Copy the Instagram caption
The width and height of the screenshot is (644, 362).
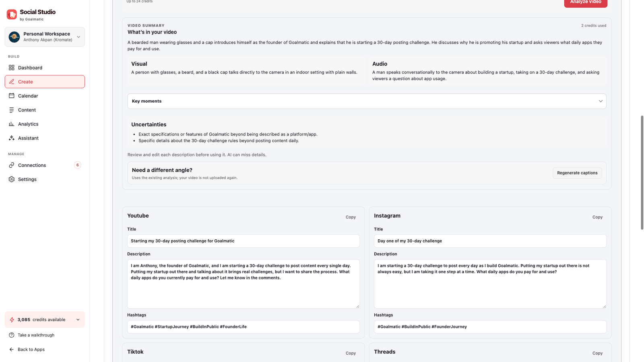[x=597, y=217]
